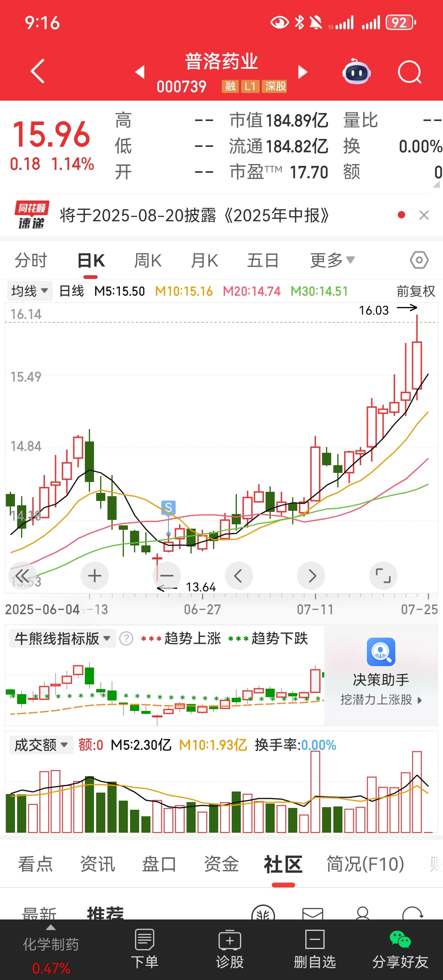443x980 pixels.
Task: Tap the M20:14.74 label
Action: tap(252, 291)
